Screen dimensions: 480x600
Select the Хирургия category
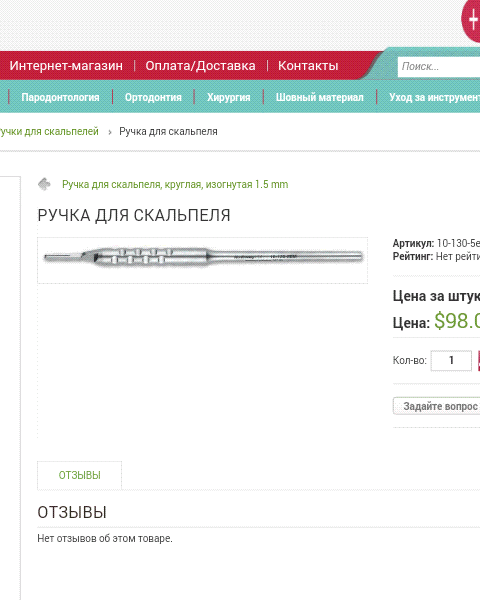point(229,97)
